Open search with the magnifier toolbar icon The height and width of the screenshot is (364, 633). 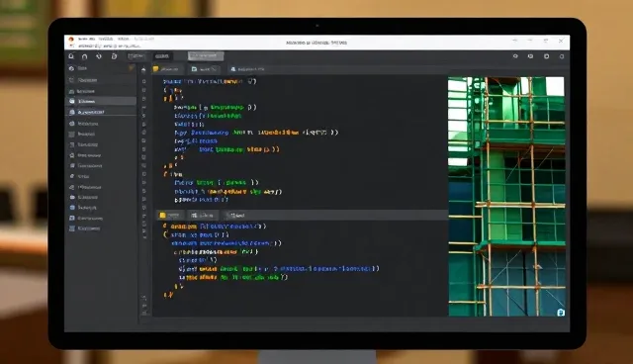pos(71,56)
